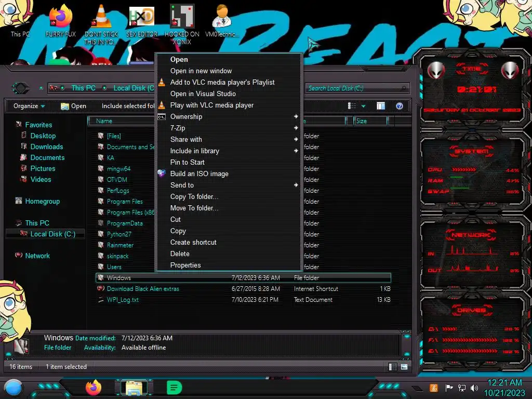The width and height of the screenshot is (532, 399).
Task: Click the Explorer back navigation button
Action: click(x=21, y=88)
